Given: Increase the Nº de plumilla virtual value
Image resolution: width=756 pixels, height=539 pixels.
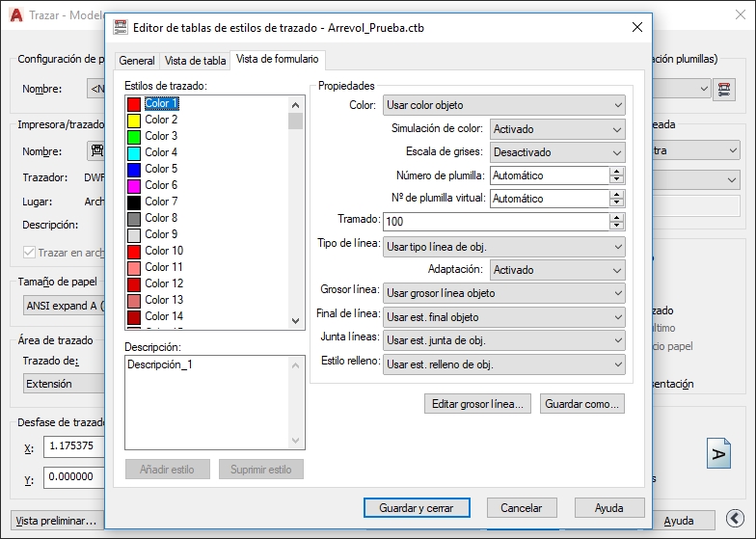Looking at the screenshot, I should point(616,195).
